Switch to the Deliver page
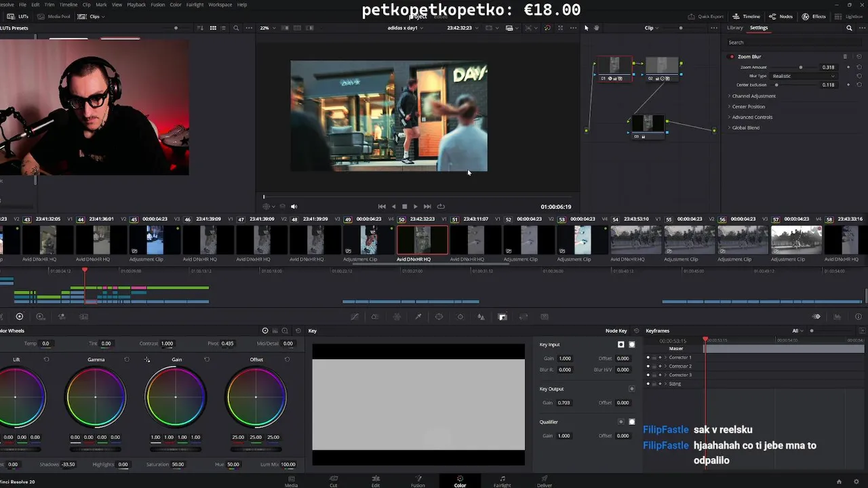Viewport: 868px width, 488px height. (545, 481)
